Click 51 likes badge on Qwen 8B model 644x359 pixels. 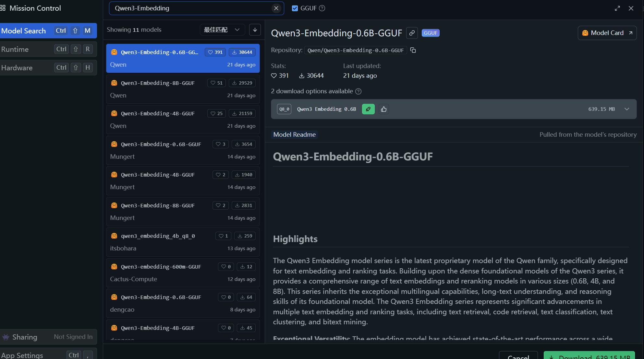coord(216,83)
